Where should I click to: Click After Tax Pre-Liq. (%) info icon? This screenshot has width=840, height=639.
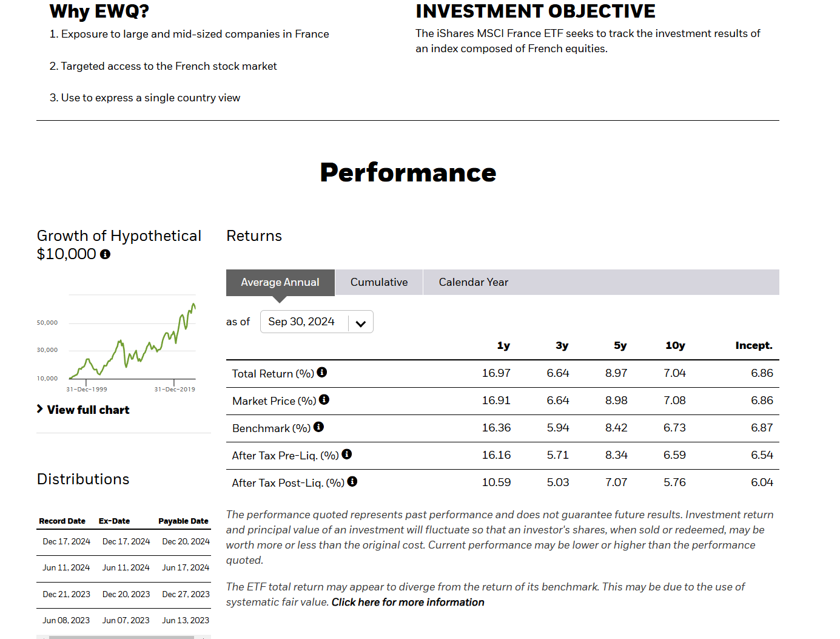(x=346, y=454)
